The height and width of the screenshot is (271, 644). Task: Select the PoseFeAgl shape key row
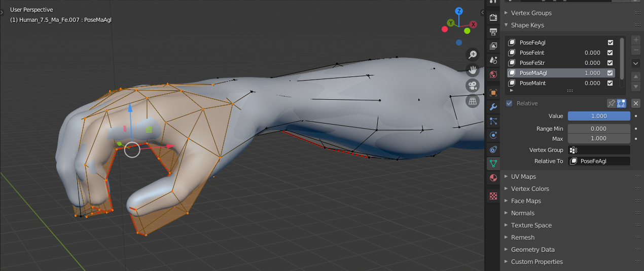coord(561,43)
